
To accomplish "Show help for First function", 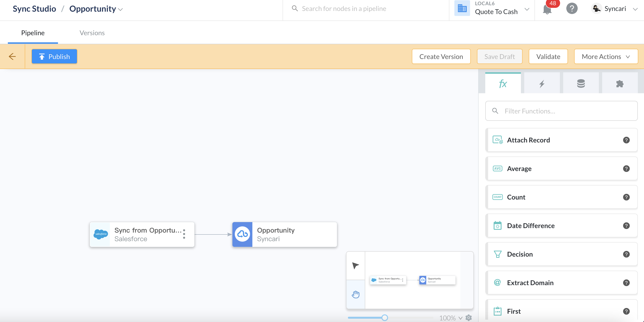I will pos(626,311).
